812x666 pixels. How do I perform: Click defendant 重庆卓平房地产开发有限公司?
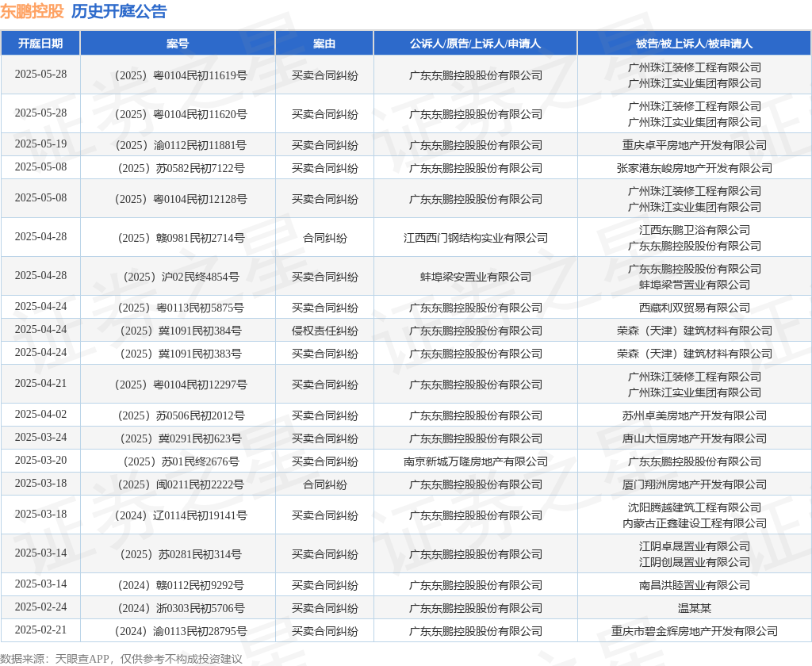click(x=695, y=145)
